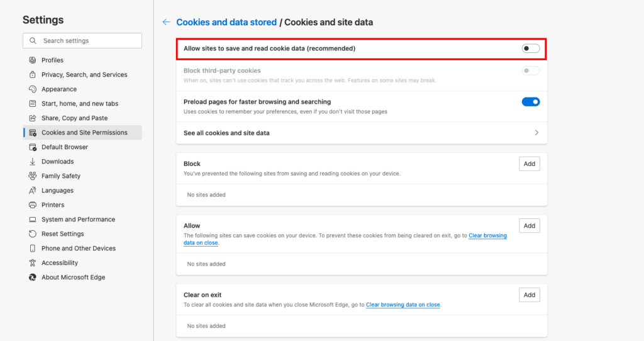Click the About Microsoft Edge logo icon
Image resolution: width=644 pixels, height=341 pixels.
tap(33, 277)
